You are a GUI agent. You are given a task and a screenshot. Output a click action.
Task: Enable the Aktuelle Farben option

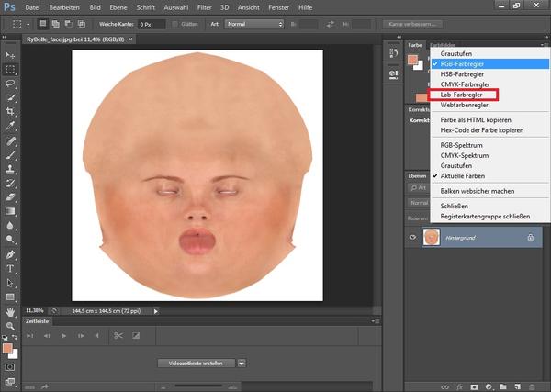click(464, 175)
